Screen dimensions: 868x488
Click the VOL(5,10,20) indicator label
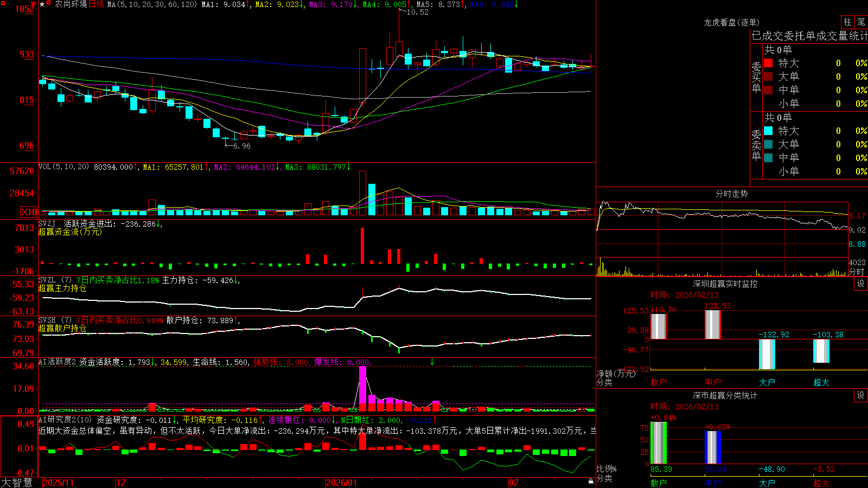point(63,167)
